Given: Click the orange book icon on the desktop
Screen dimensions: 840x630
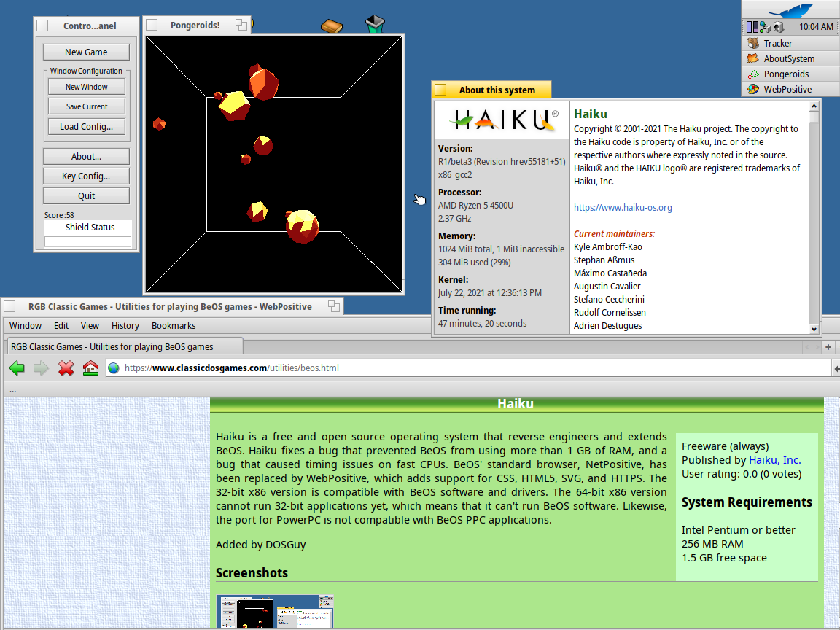Looking at the screenshot, I should pos(332,26).
